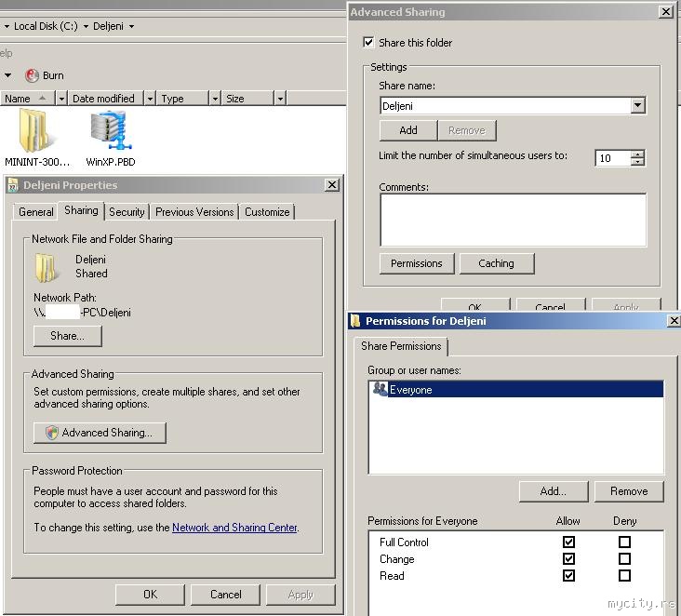681x616 pixels.
Task: Close the Deljeni Properties dialog
Action: point(332,185)
